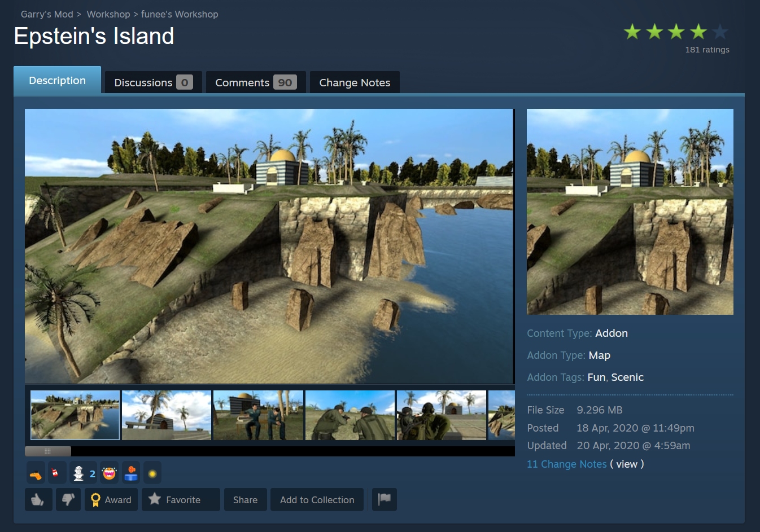This screenshot has height=532, width=760.
Task: Click the 181 ratings text
Action: click(707, 50)
